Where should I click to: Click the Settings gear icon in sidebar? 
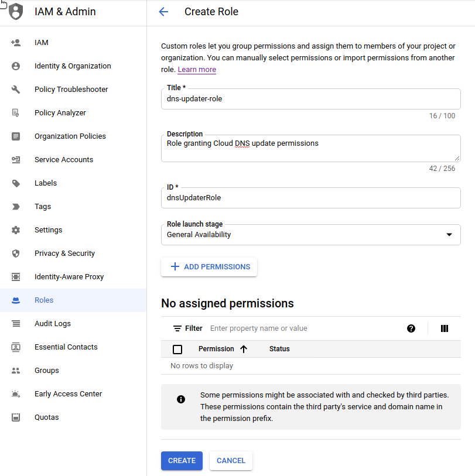point(16,230)
